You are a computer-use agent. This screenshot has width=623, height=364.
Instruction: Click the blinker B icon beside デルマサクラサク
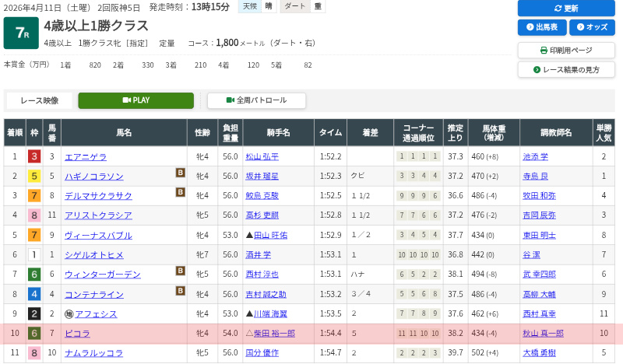click(180, 192)
